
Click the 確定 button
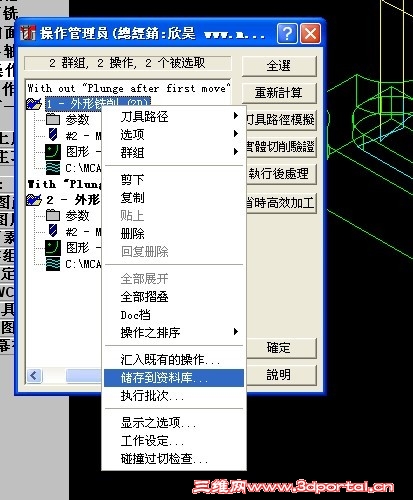point(281,348)
